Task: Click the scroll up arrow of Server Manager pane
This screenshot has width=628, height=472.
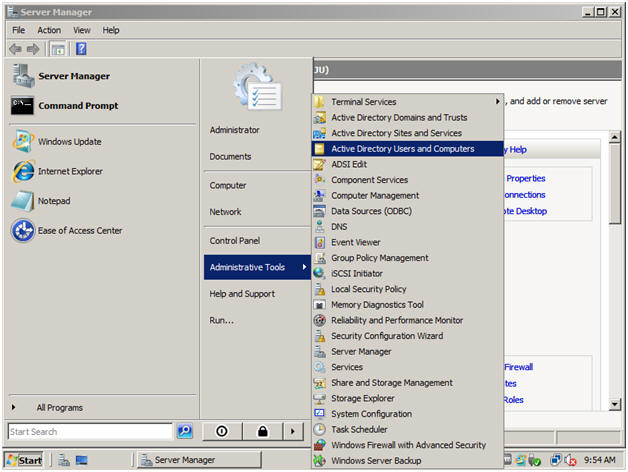Action: point(614,137)
